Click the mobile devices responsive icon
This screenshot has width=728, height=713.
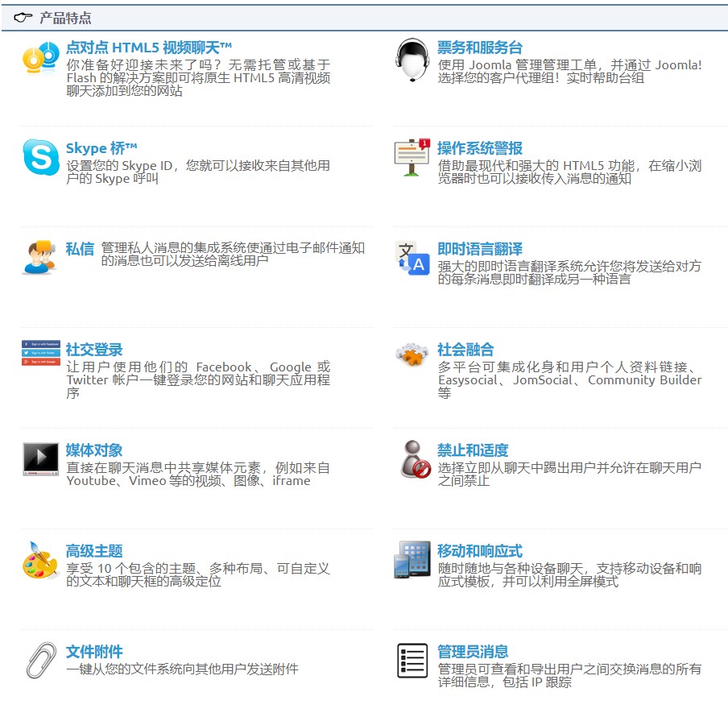[x=412, y=560]
